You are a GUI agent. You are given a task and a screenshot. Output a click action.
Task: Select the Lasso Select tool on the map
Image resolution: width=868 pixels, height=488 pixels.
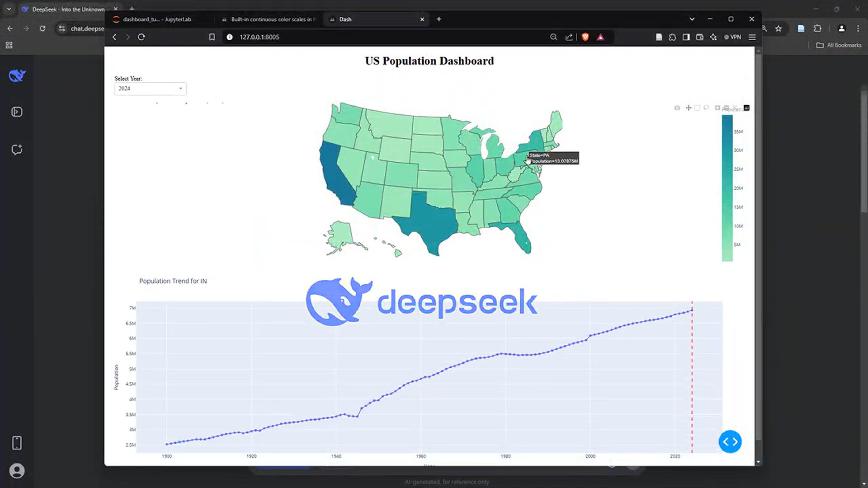[706, 108]
